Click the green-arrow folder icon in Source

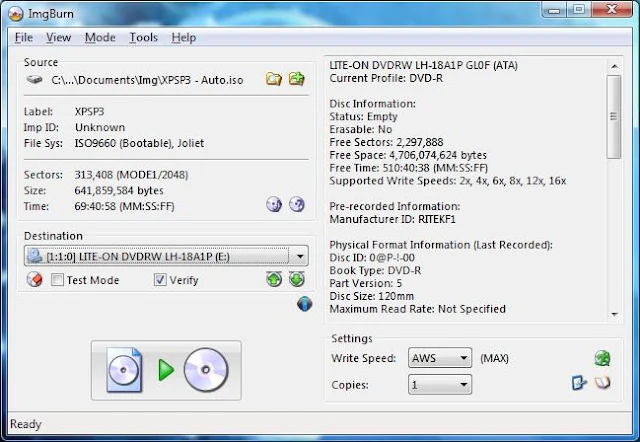point(296,79)
